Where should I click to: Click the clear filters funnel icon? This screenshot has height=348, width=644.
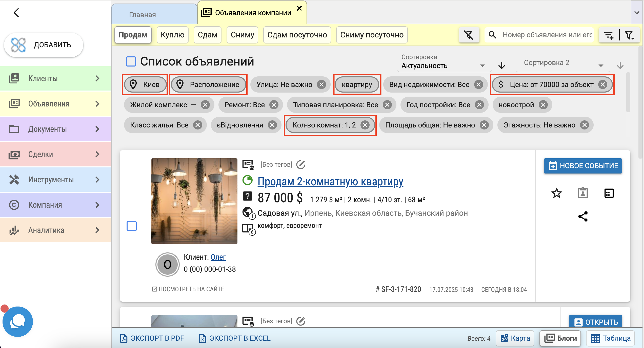pyautogui.click(x=469, y=35)
